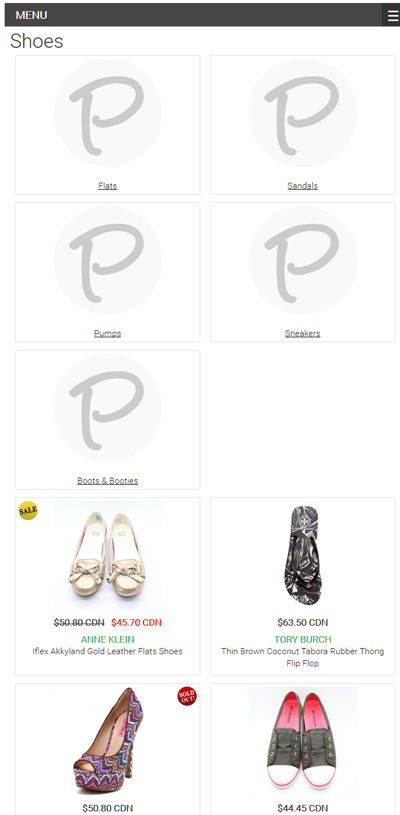Click the TORY BURCH brand name
The width and height of the screenshot is (400, 815).
click(302, 639)
